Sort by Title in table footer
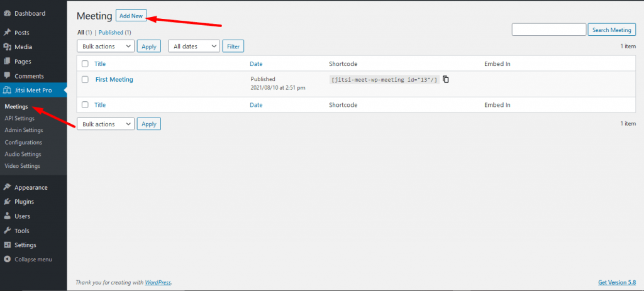Screen dimensions: 644x291 [100, 105]
